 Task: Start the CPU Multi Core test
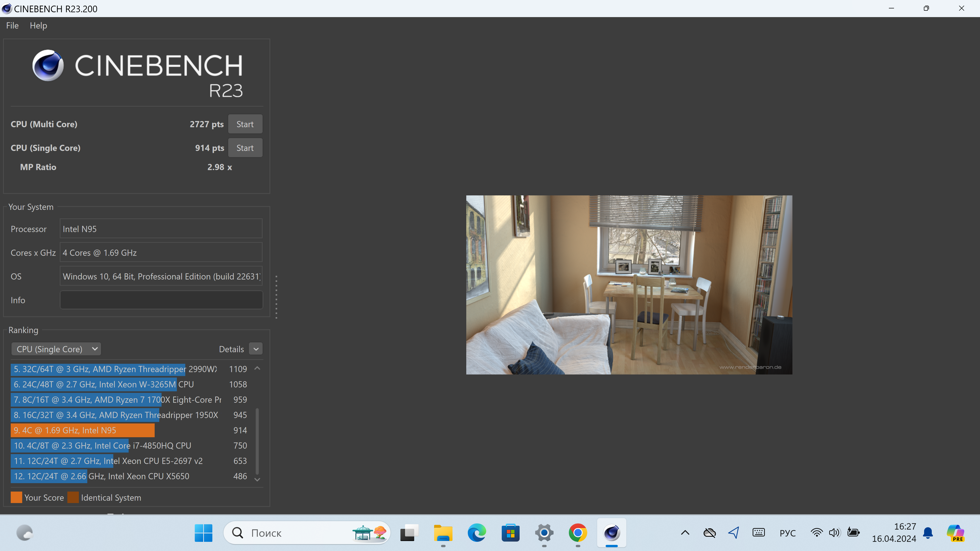click(245, 124)
